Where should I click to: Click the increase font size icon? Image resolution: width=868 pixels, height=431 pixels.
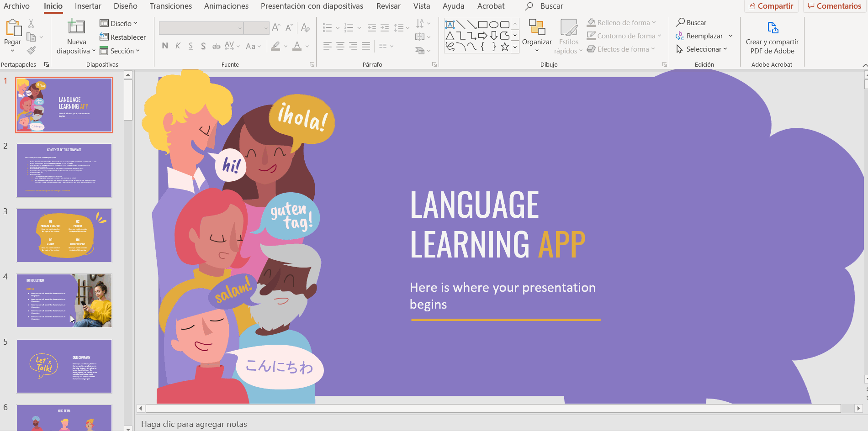click(x=276, y=27)
